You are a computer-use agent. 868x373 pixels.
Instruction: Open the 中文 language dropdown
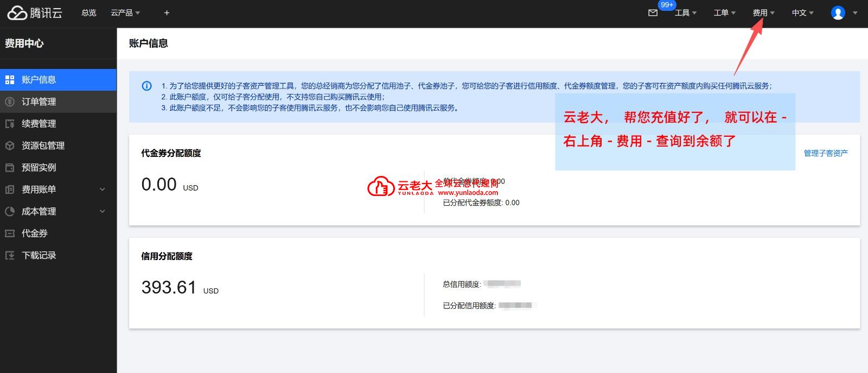coord(802,12)
